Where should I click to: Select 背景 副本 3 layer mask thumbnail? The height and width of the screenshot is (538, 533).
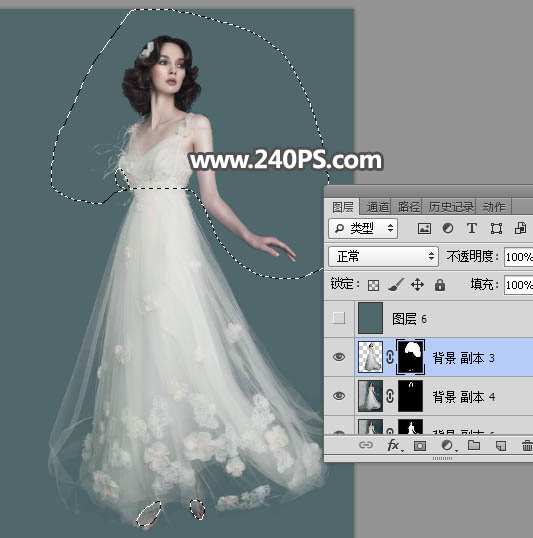click(410, 357)
